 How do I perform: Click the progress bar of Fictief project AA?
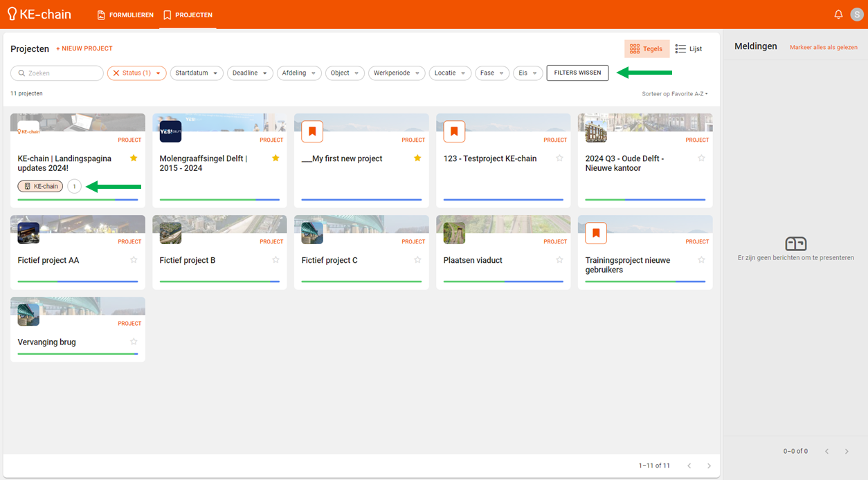click(78, 281)
